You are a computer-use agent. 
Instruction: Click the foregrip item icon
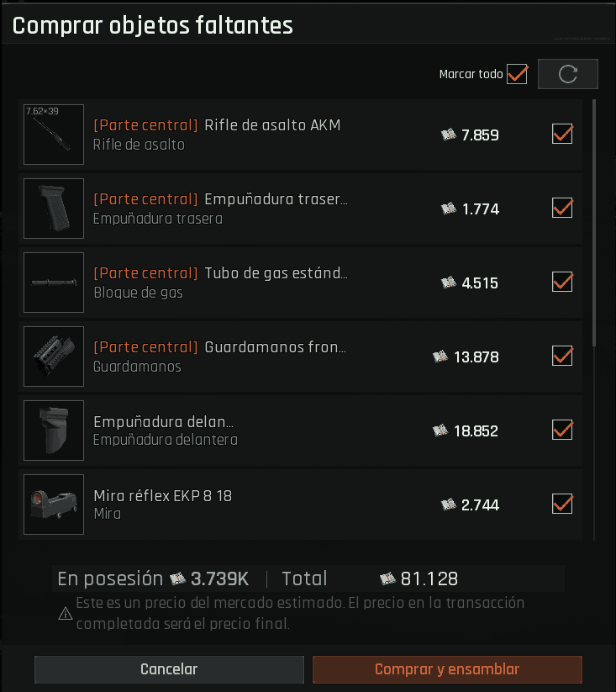coord(54,431)
